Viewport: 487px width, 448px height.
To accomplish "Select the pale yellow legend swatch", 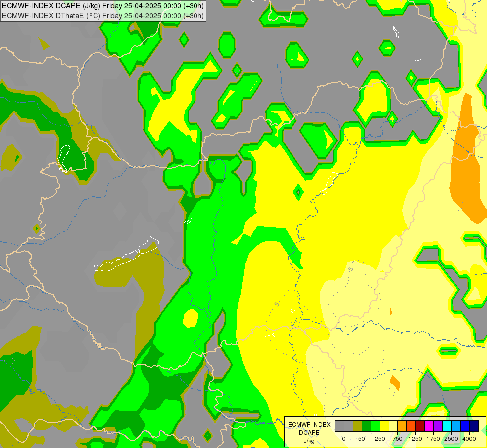I will tap(393, 426).
